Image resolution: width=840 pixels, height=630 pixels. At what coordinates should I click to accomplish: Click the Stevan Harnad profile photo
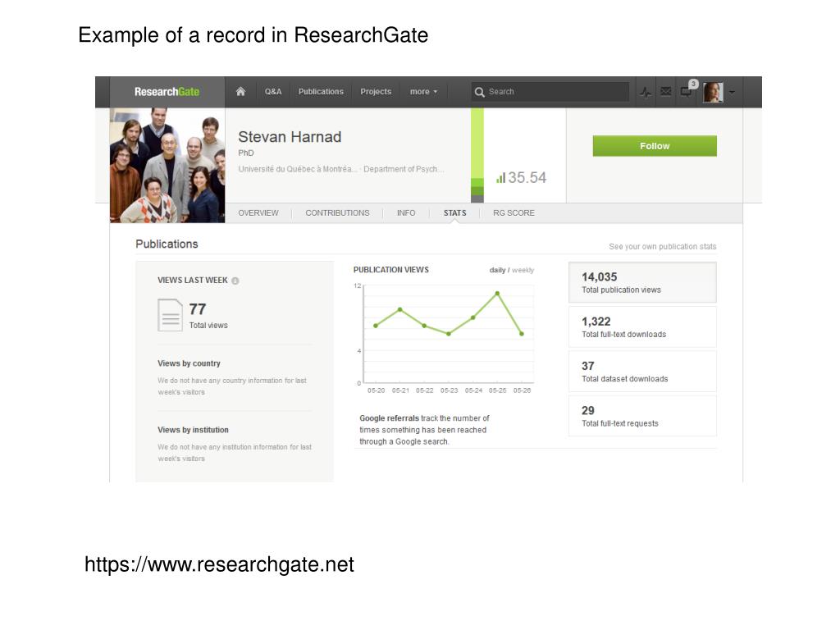[167, 166]
